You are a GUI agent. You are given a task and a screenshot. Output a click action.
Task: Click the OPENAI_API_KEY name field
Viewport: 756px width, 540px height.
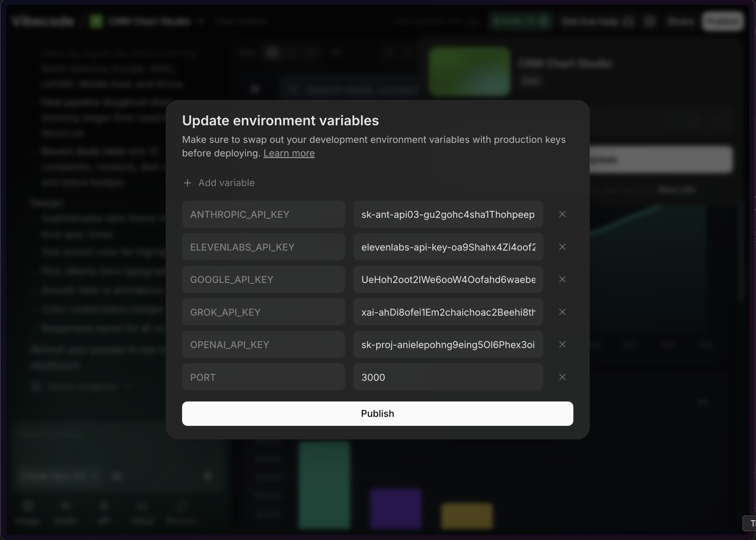coord(263,345)
